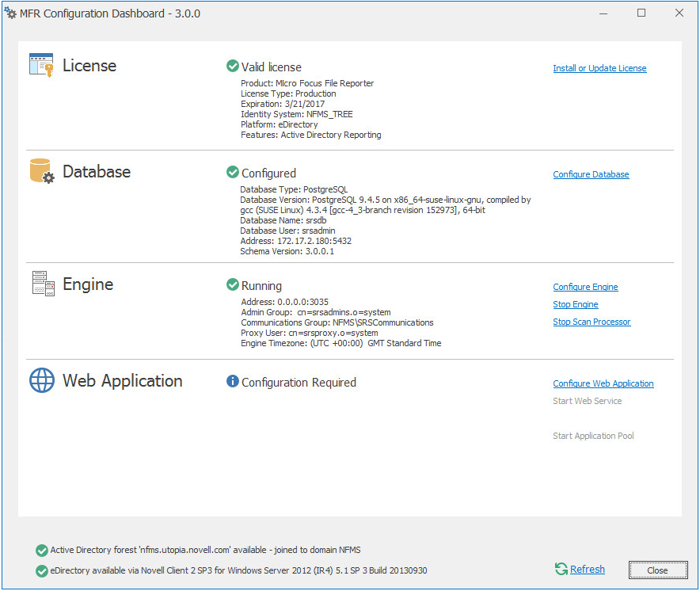700x591 pixels.
Task: Open the Configure Web Application link
Action: 603,383
